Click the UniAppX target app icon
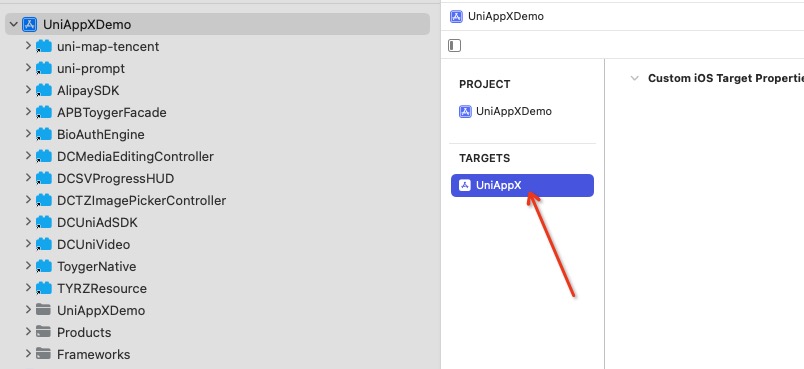 (x=465, y=186)
